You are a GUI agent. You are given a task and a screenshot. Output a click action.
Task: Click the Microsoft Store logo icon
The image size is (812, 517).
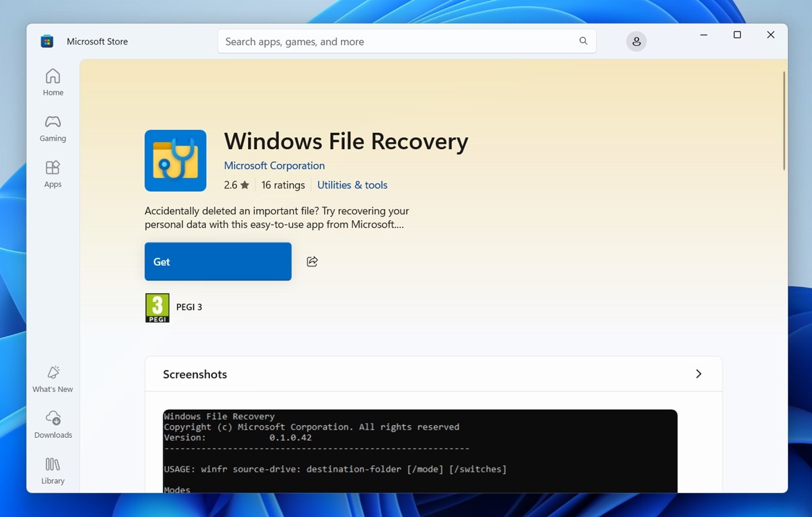click(x=47, y=41)
